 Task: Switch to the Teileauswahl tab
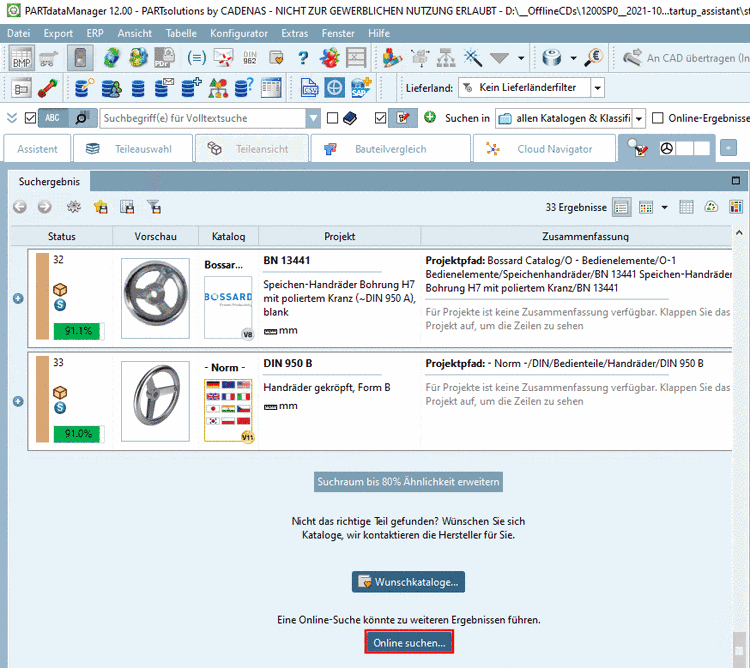tap(133, 149)
